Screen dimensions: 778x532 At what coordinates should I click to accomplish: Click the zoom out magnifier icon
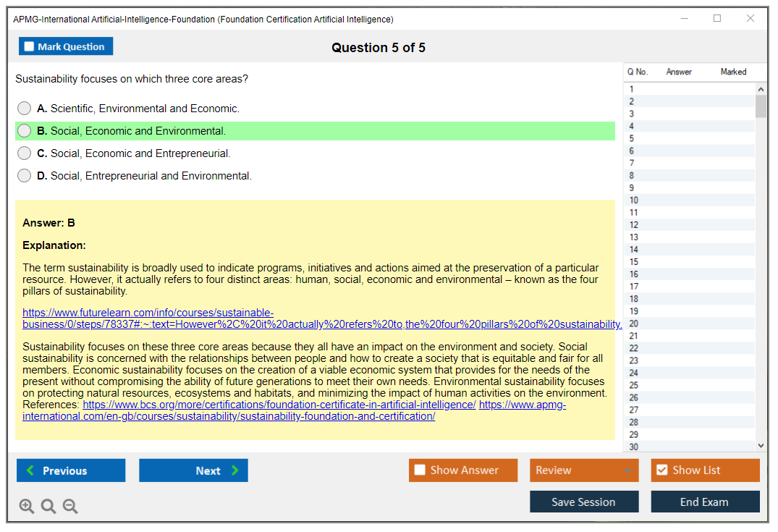(70, 507)
